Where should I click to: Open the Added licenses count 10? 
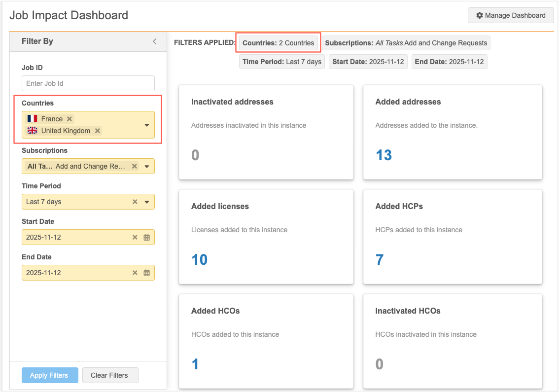tap(199, 260)
